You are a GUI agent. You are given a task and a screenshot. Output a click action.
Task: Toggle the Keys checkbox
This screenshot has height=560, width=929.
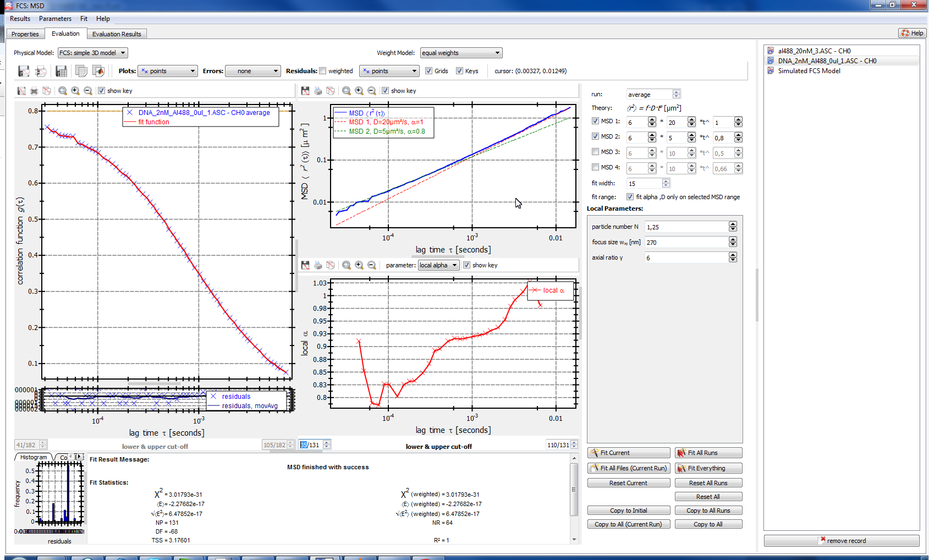(459, 71)
